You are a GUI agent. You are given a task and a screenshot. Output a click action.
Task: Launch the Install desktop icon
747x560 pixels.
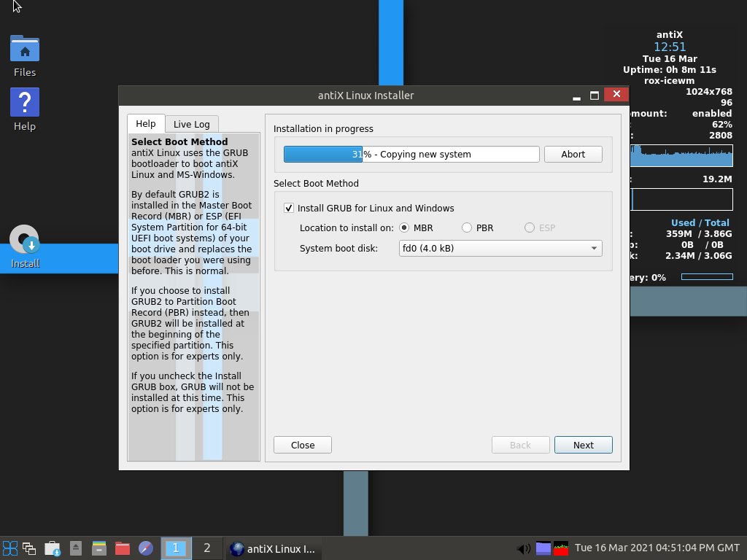(25, 246)
